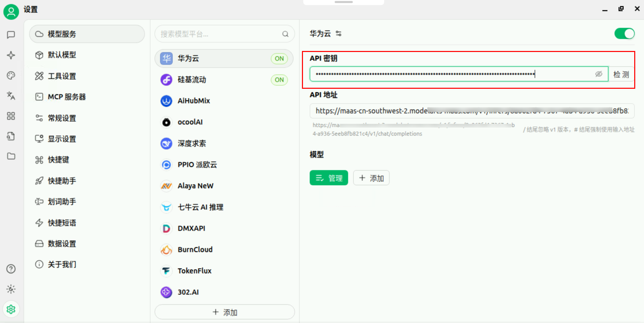Click the Alaya NeW provider logo

[x=166, y=186]
